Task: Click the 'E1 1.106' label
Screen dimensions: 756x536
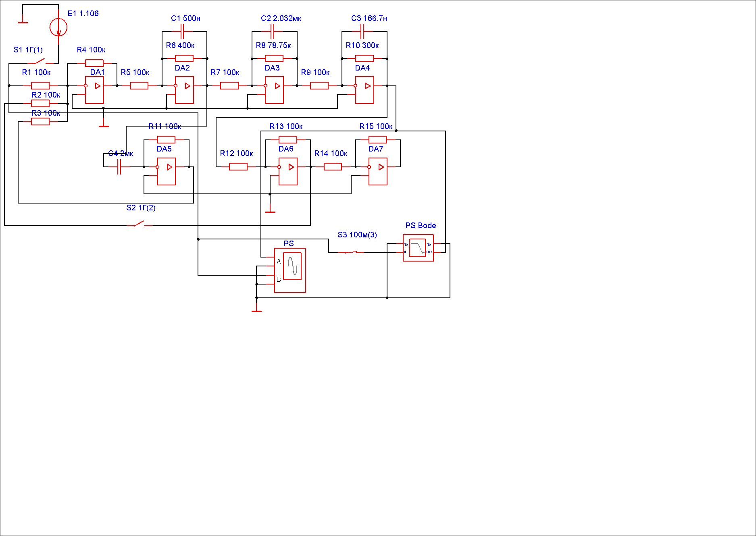Action: pos(83,13)
